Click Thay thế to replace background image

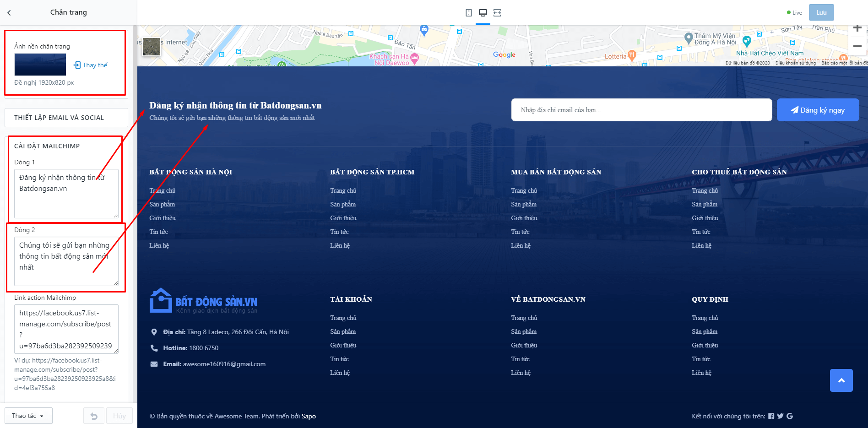point(91,65)
